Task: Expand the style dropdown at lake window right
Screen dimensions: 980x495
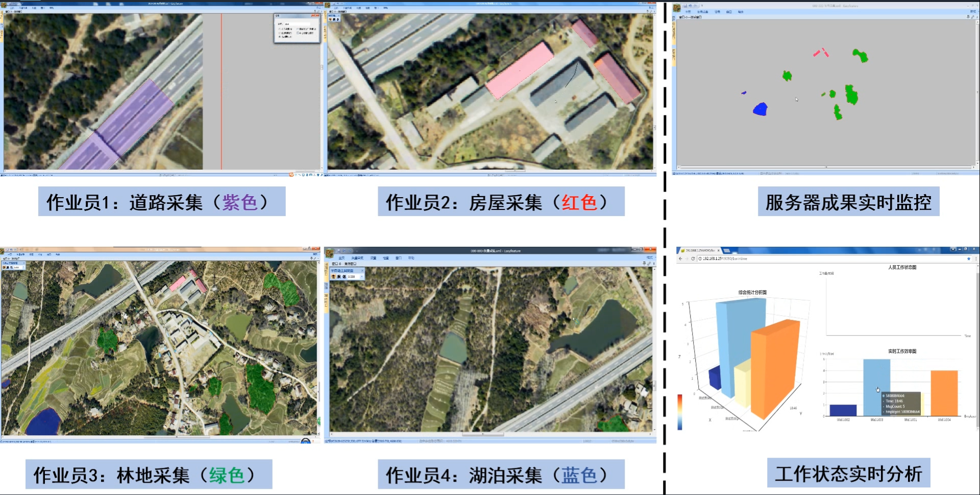Action: pyautogui.click(x=650, y=258)
